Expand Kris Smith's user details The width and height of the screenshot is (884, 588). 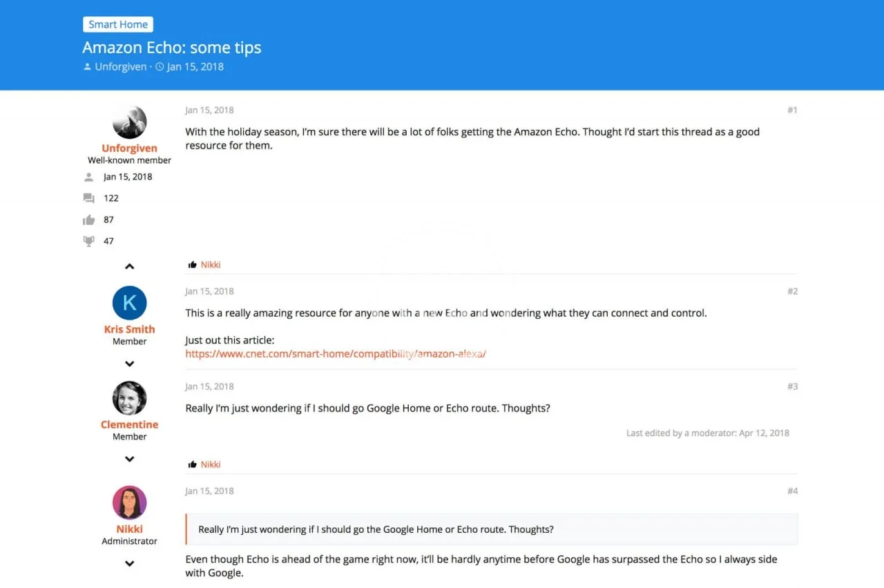coord(129,364)
